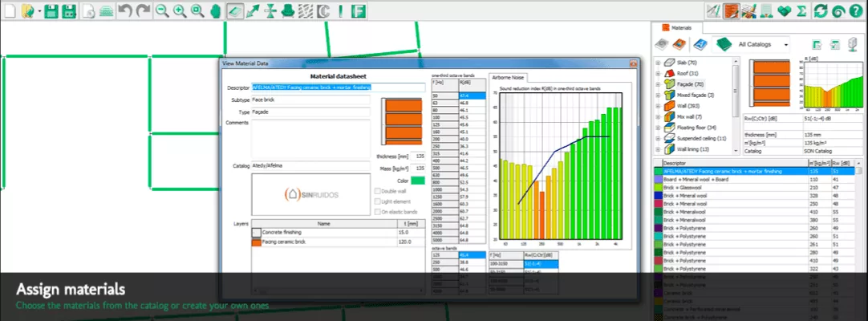The width and height of the screenshot is (868, 321).
Task: Switch to the Airborne Noise tab
Action: [x=510, y=79]
